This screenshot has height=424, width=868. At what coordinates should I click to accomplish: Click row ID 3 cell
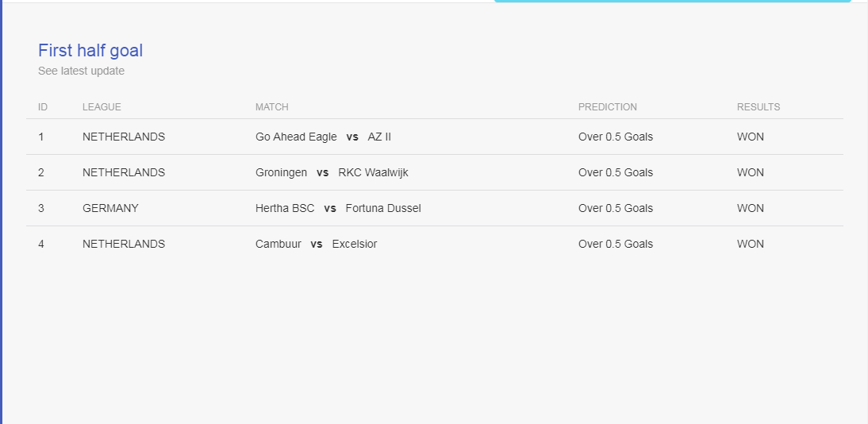pyautogui.click(x=41, y=208)
